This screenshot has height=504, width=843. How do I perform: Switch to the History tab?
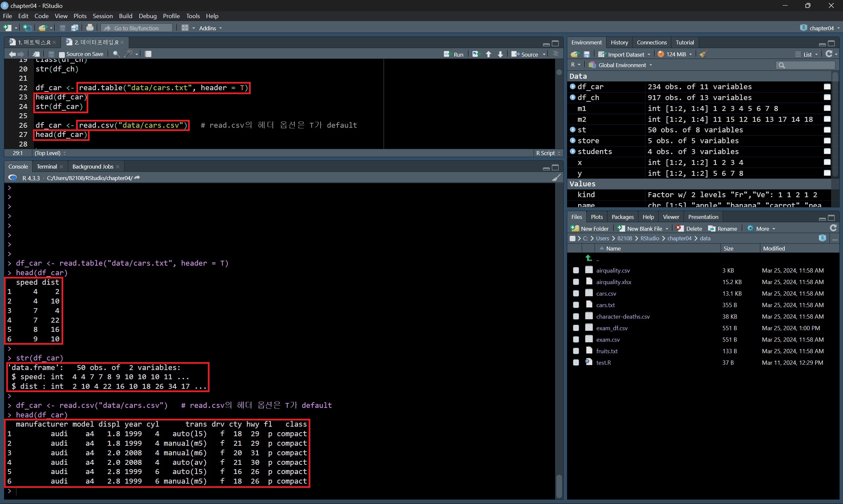pos(619,42)
